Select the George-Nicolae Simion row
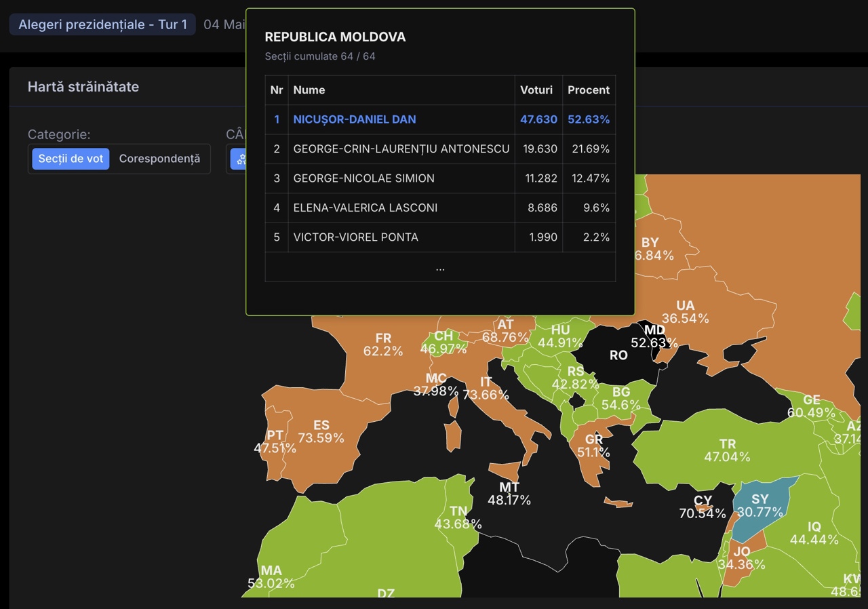868x609 pixels. pyautogui.click(x=440, y=178)
